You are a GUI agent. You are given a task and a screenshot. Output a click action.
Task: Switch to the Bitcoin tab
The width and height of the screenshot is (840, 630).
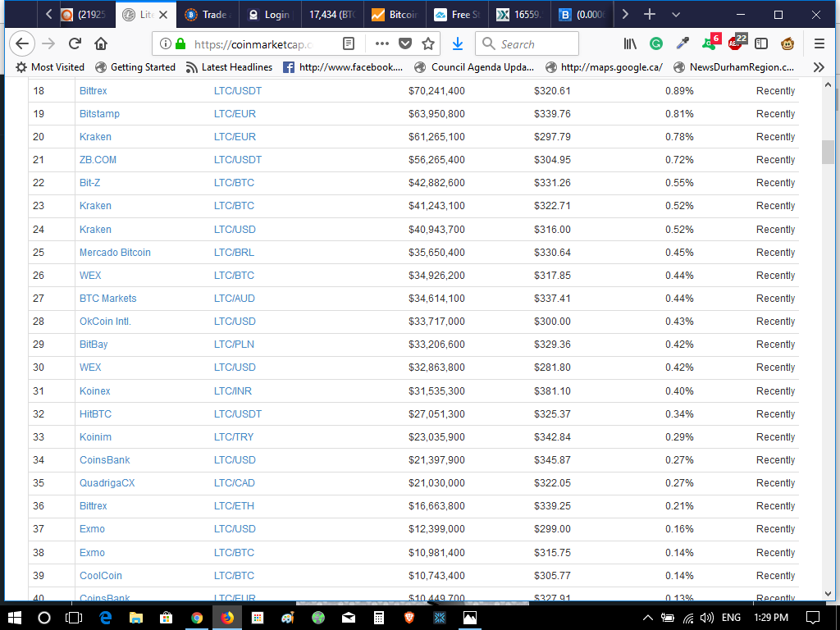click(x=395, y=15)
